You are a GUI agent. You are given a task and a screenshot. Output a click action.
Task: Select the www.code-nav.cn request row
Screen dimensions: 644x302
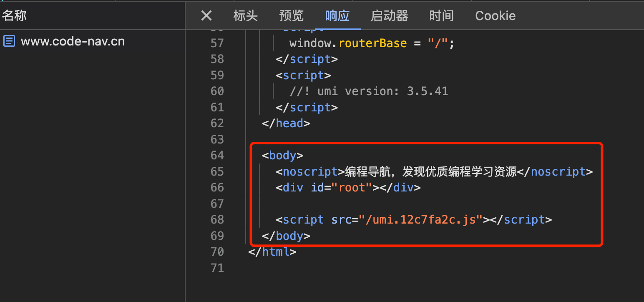(92, 41)
